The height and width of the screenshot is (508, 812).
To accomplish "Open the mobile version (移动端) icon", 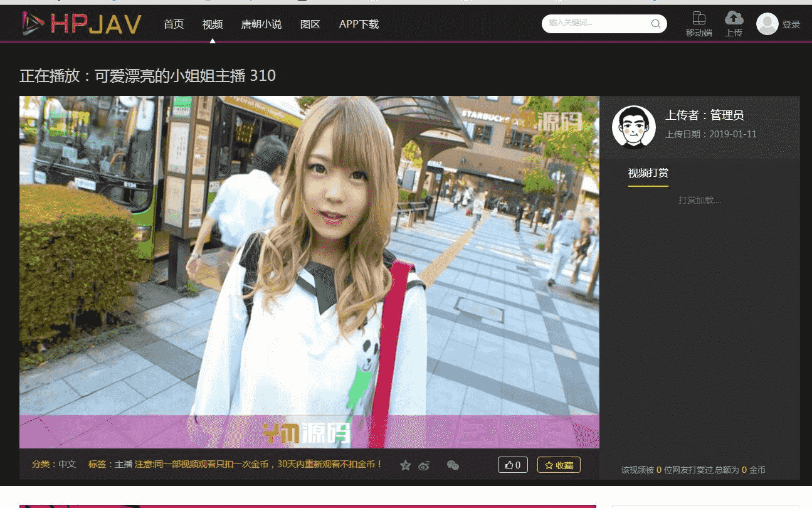I will coord(699,18).
